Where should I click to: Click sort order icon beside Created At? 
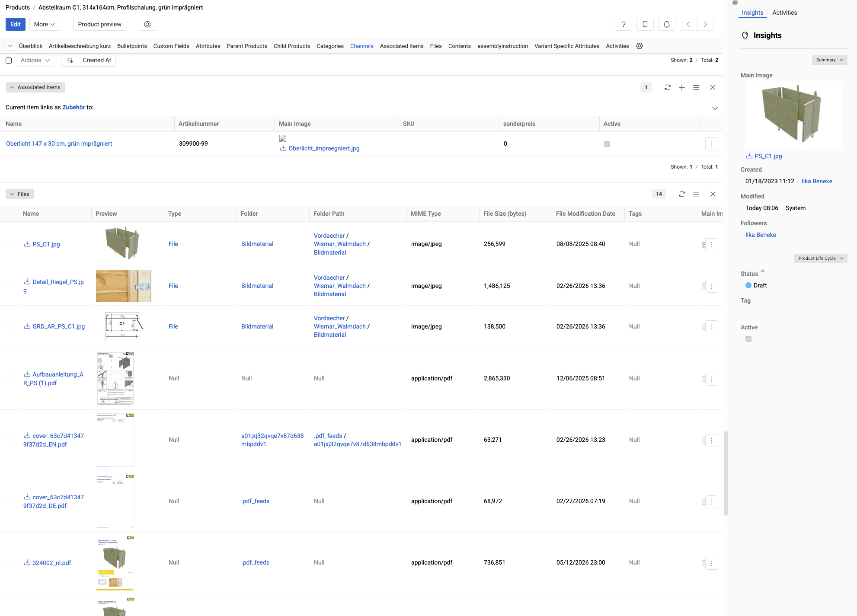70,60
